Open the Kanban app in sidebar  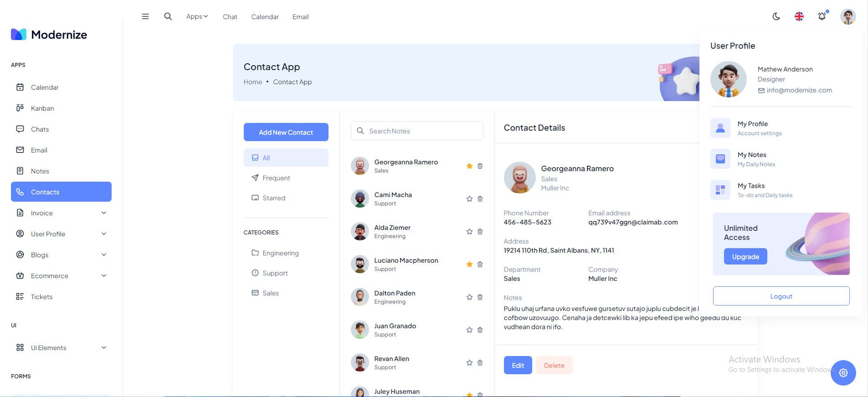[x=42, y=108]
